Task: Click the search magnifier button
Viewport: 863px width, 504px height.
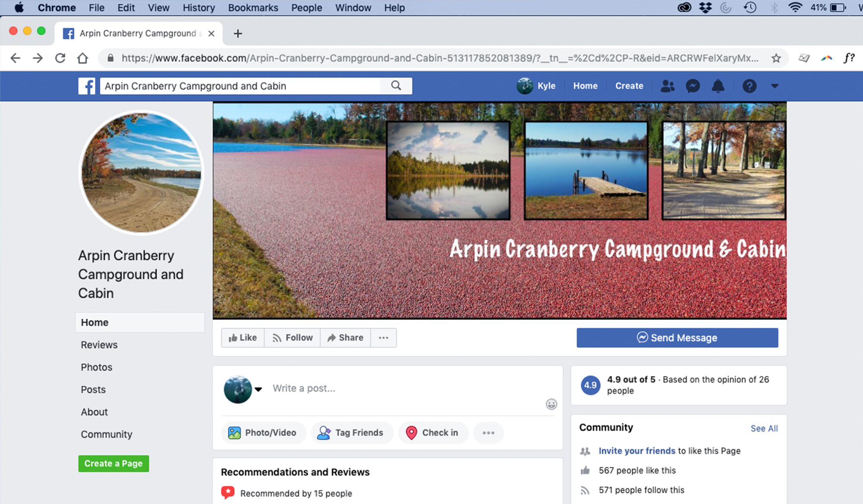Action: (x=396, y=86)
